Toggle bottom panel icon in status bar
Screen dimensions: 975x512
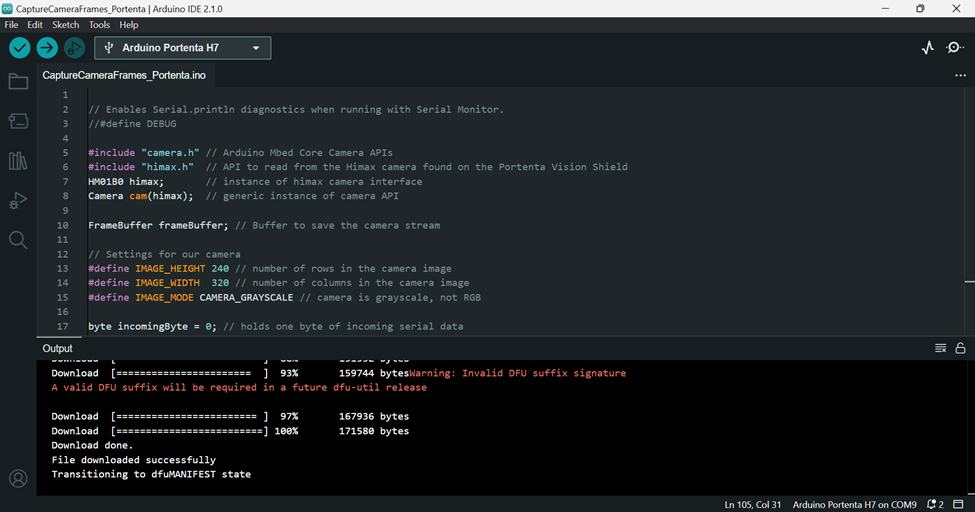(x=958, y=505)
